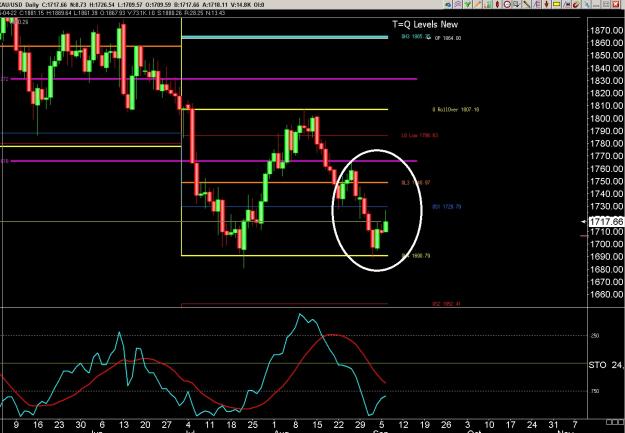Click the 1730.00 price axis label
This screenshot has width=625, height=433.
coord(606,207)
